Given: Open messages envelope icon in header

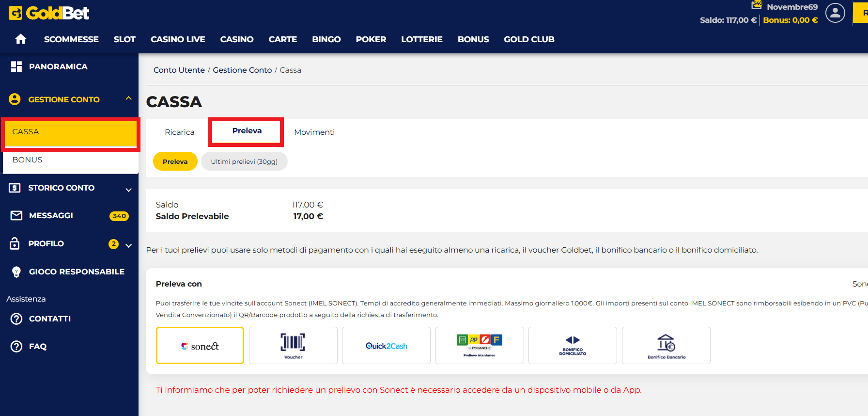Looking at the screenshot, I should (x=757, y=5).
